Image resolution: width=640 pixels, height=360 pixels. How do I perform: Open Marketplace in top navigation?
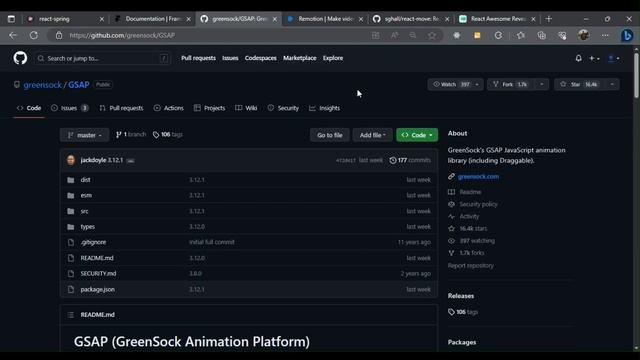300,58
